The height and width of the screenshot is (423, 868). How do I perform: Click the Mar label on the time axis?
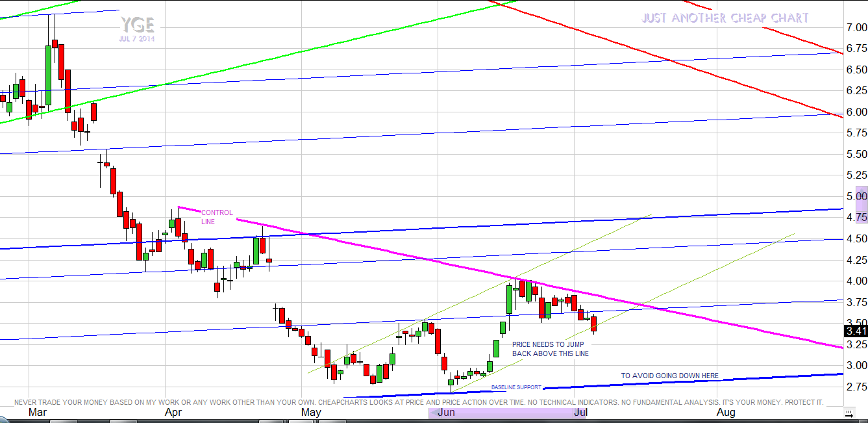[38, 413]
